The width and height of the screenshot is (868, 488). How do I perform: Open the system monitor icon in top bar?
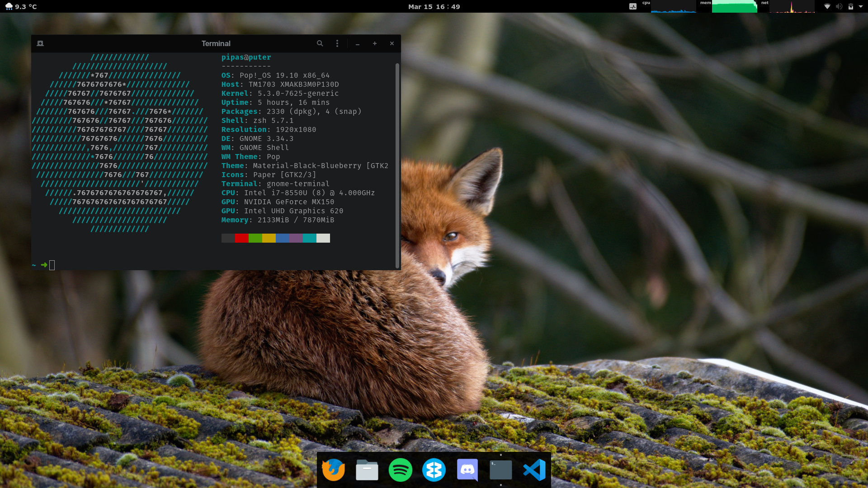pyautogui.click(x=633, y=6)
